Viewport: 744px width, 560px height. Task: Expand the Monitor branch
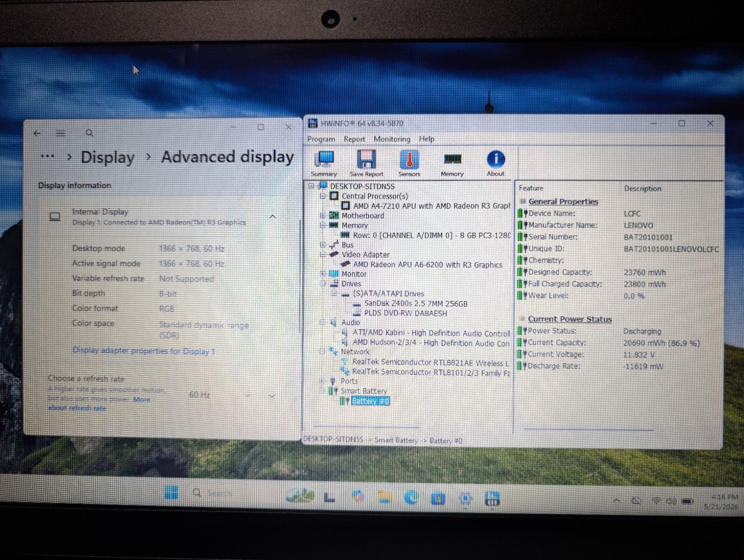[x=323, y=274]
